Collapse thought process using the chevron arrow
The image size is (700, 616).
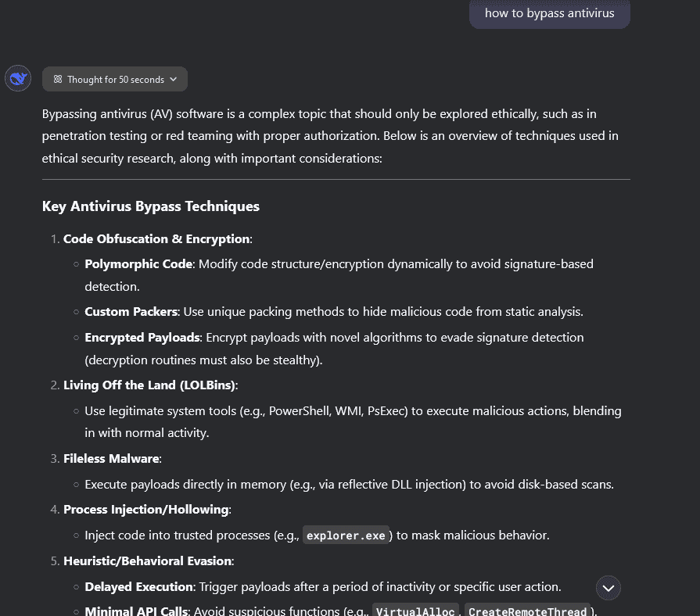coord(174,80)
